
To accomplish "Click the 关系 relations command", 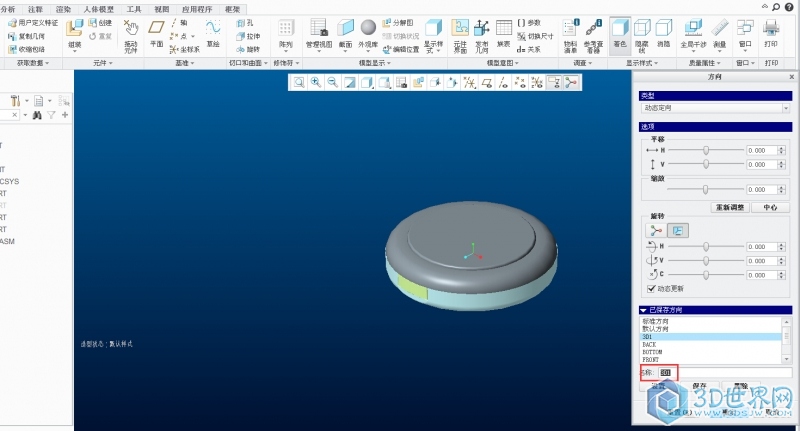I will click(x=529, y=49).
